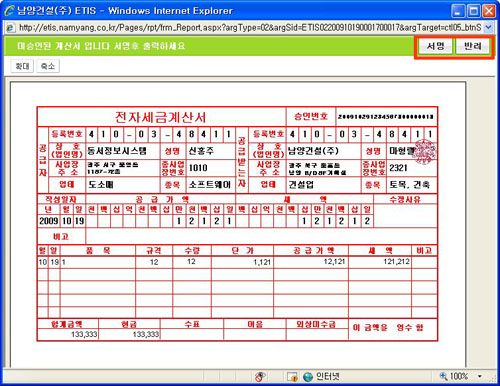The image size is (500, 386).
Task: Click the 반려 (reject) button
Action: coord(473,46)
